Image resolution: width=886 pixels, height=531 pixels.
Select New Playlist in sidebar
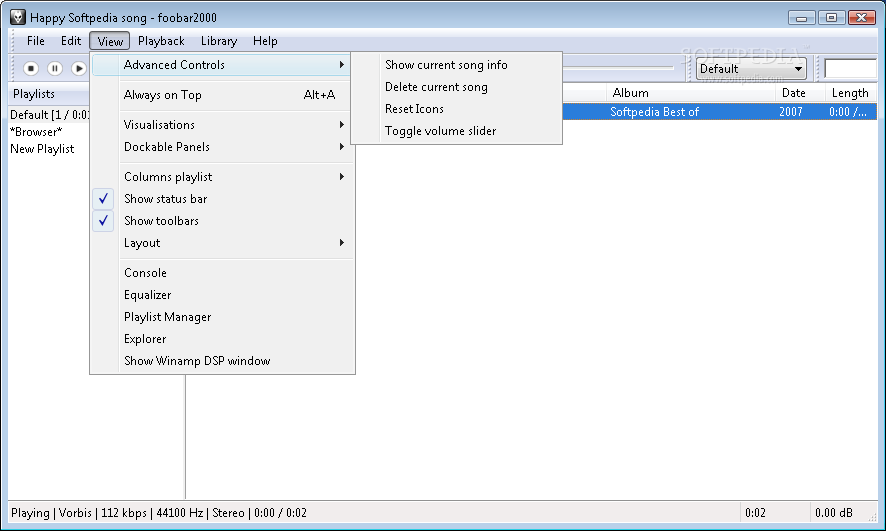coord(42,149)
